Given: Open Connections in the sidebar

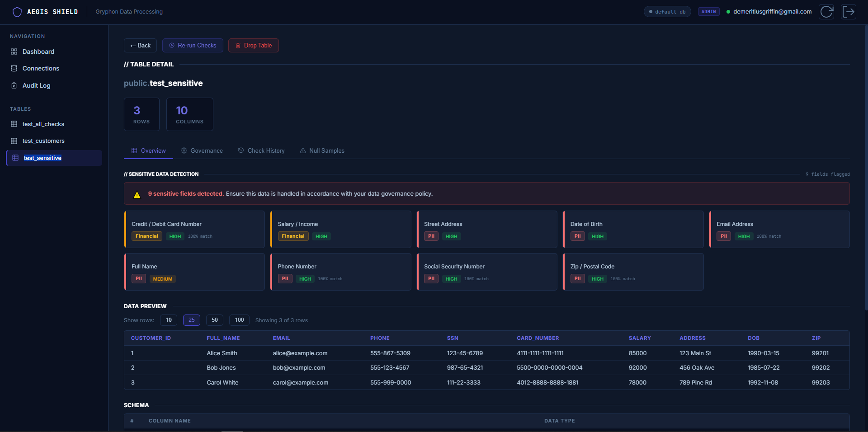Looking at the screenshot, I should [x=41, y=68].
